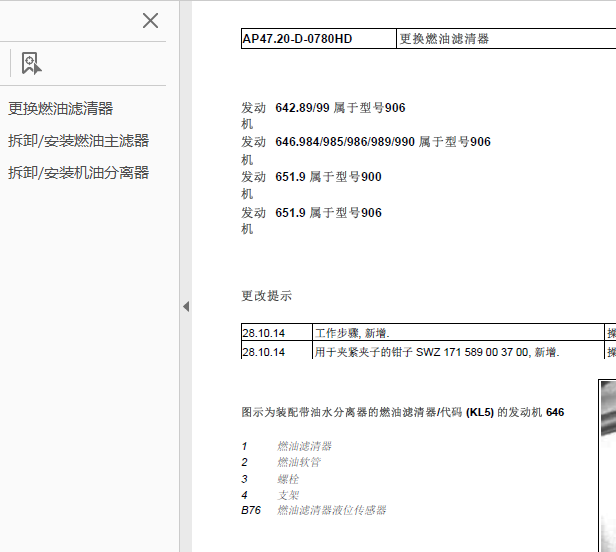Select legend item B76 燃油滤清器液位传感器
Viewport: 616px width, 552px height.
[x=314, y=510]
